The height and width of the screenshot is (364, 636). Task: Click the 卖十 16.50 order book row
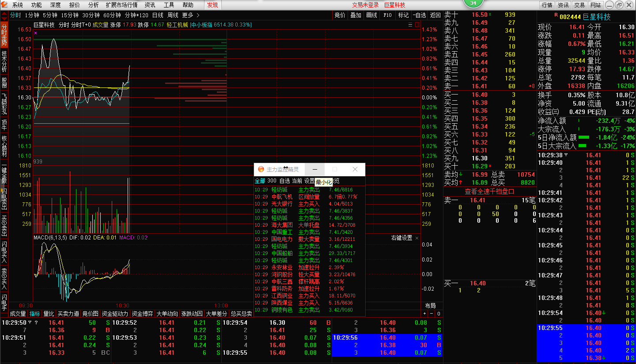[489, 15]
